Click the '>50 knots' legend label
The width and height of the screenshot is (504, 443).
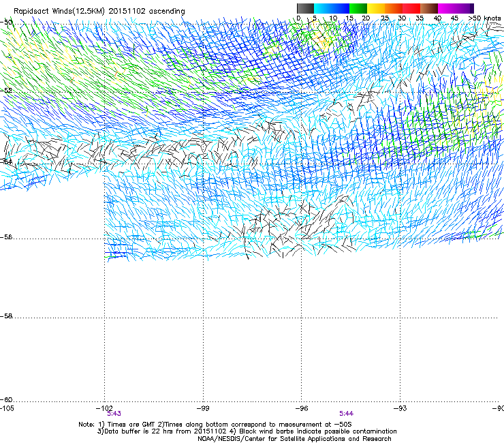pos(484,18)
